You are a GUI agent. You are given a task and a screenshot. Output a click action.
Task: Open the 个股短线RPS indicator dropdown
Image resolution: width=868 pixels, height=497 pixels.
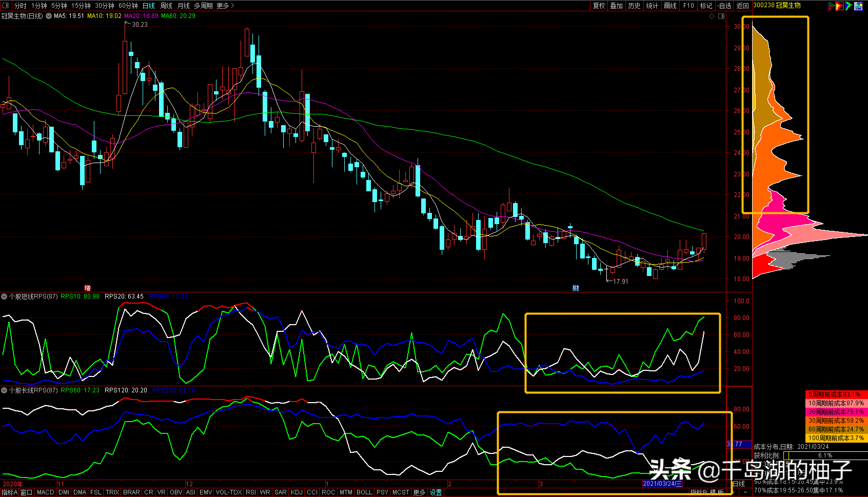(4, 296)
